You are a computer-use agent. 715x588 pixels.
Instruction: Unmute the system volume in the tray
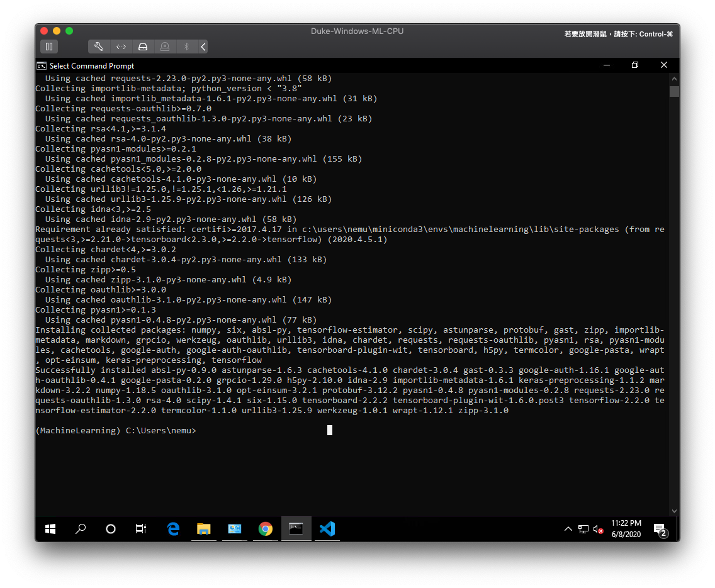pos(597,529)
